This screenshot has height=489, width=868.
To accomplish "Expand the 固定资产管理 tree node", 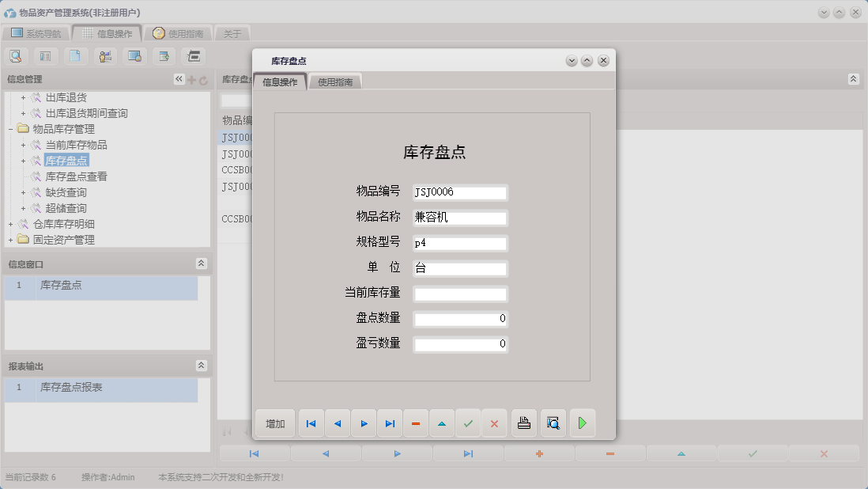I will pos(10,239).
